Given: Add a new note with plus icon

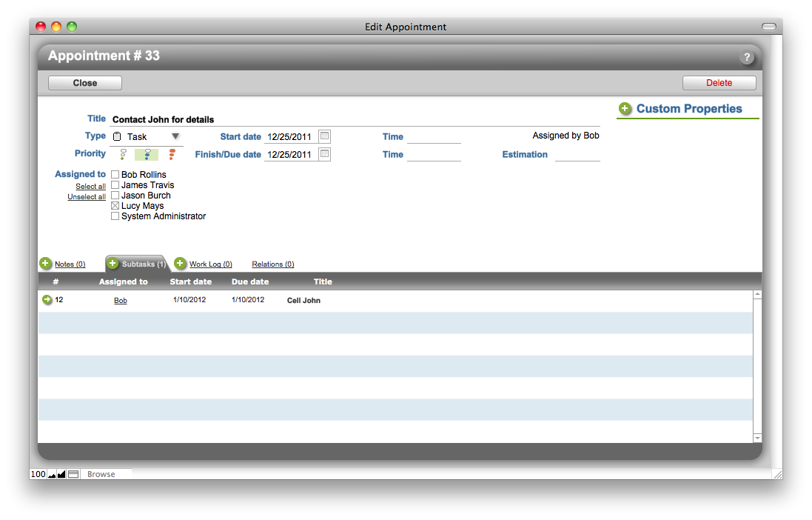Looking at the screenshot, I should (x=46, y=264).
